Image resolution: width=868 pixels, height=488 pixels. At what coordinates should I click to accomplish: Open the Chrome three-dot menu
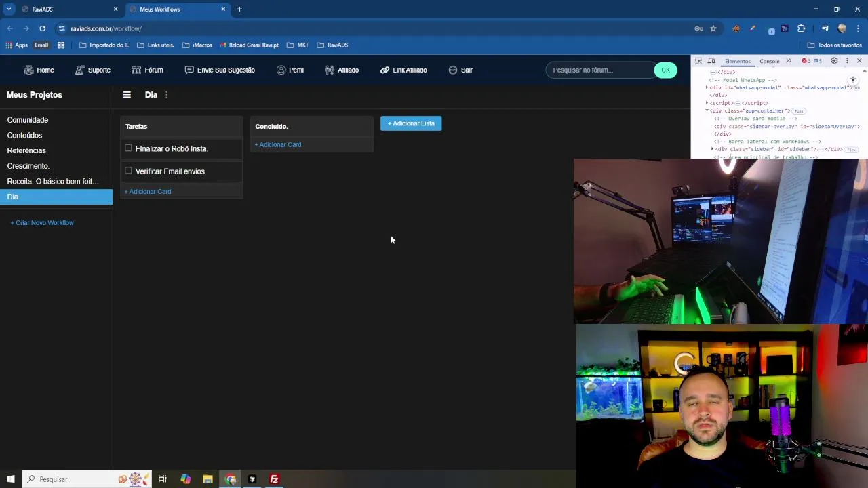point(858,28)
